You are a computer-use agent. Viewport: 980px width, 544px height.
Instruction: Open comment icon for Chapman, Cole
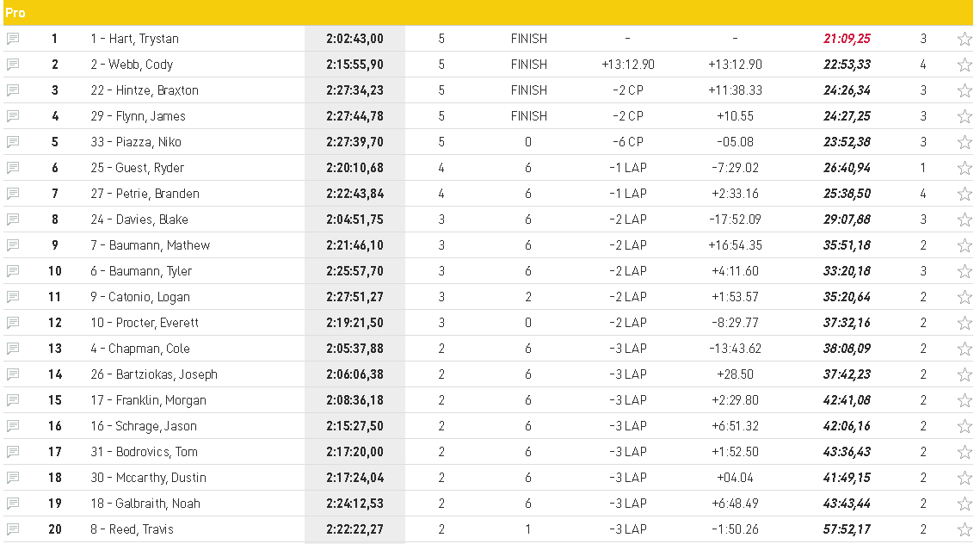[x=13, y=349]
